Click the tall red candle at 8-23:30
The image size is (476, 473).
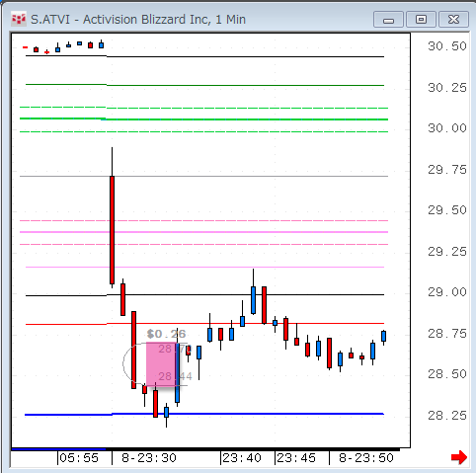coord(112,230)
